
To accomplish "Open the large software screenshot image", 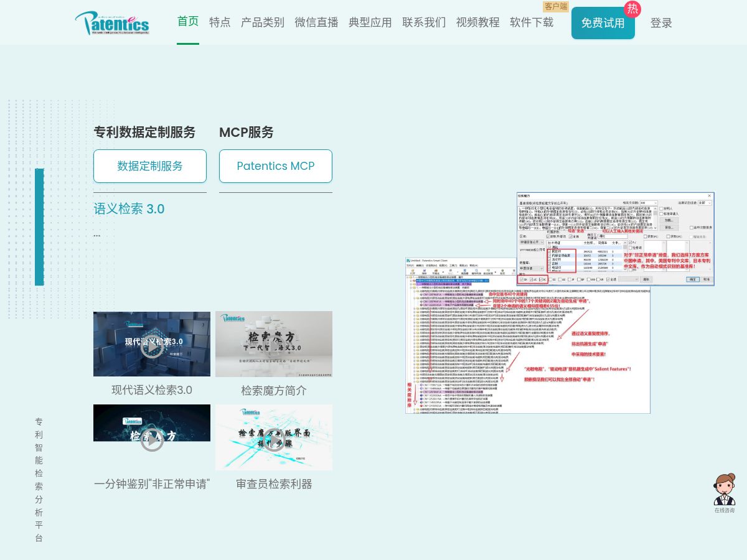I will (x=559, y=303).
